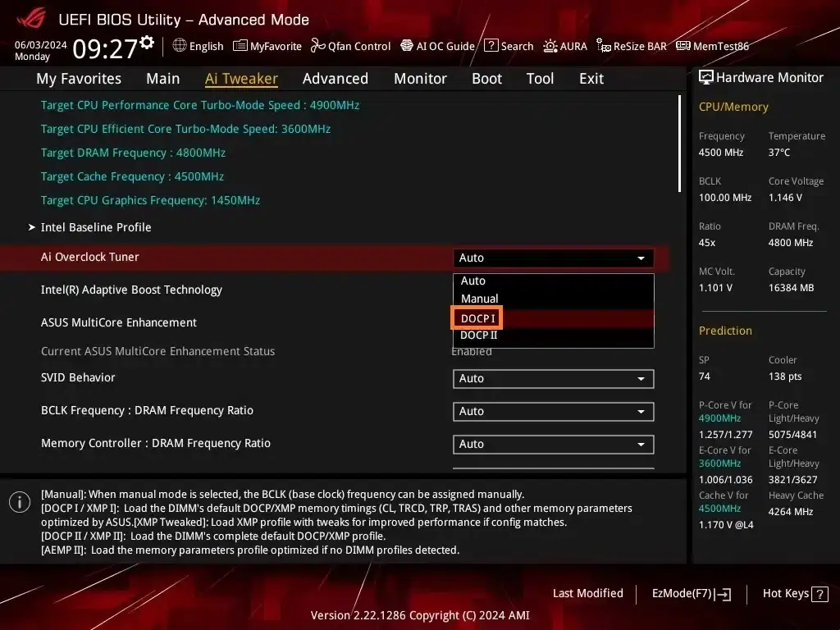840x630 pixels.
Task: Open BCLK Frequency : DRAM Frequency Ratio dropdown
Action: point(553,412)
